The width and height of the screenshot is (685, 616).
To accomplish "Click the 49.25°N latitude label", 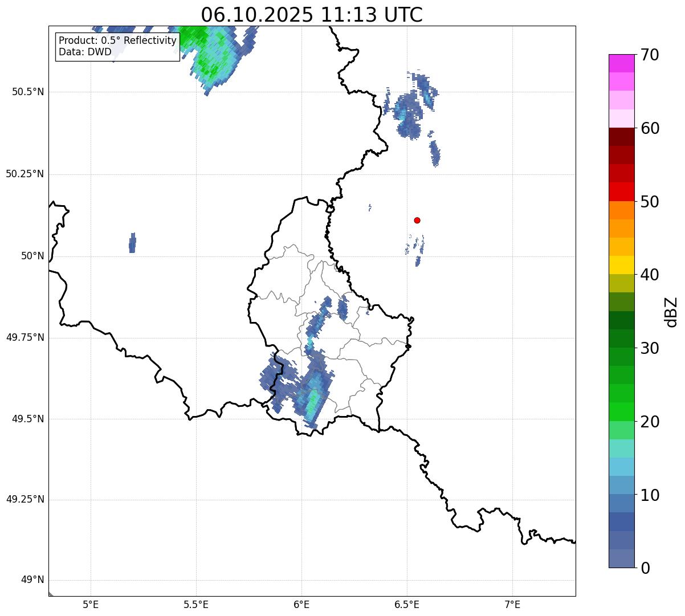I will (x=25, y=500).
